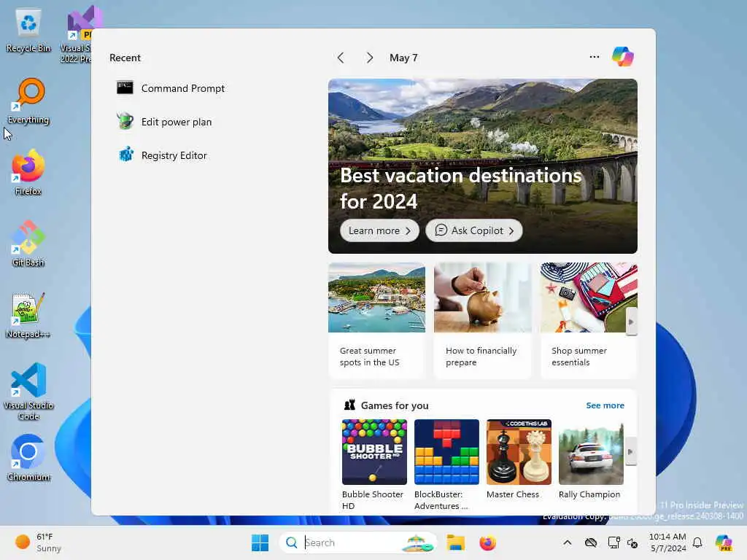Screen dimensions: 747x560
Task: Open Rally Champion game
Action: [591, 459]
